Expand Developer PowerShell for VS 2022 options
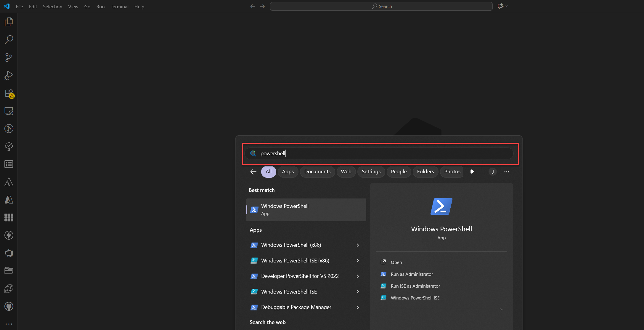 pyautogui.click(x=358, y=276)
